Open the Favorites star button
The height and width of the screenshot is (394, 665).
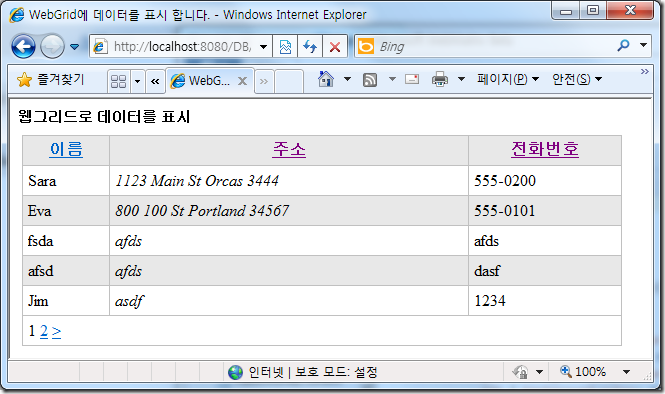coord(50,79)
